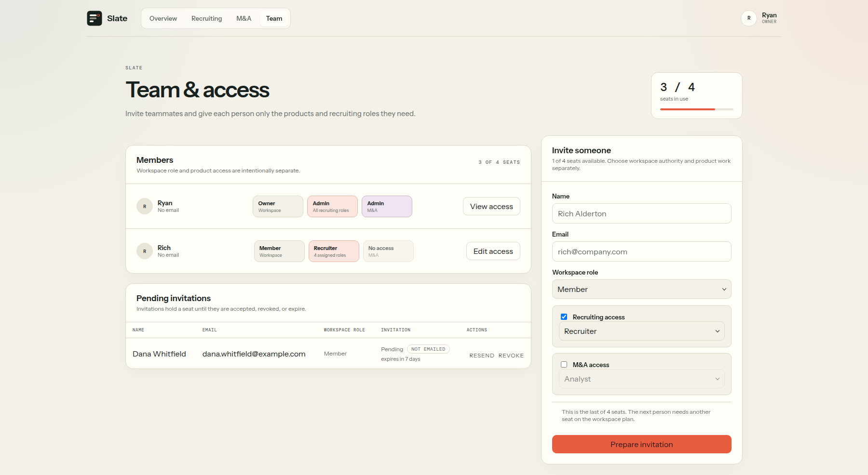
Task: Switch to the Recruiting tab
Action: (x=206, y=18)
